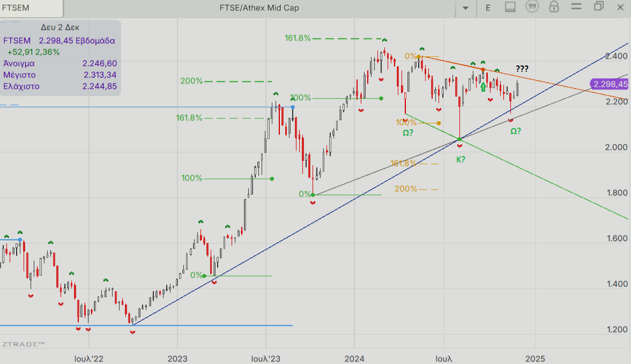Click the FTSE/Athex Mid Cap title

tap(259, 8)
